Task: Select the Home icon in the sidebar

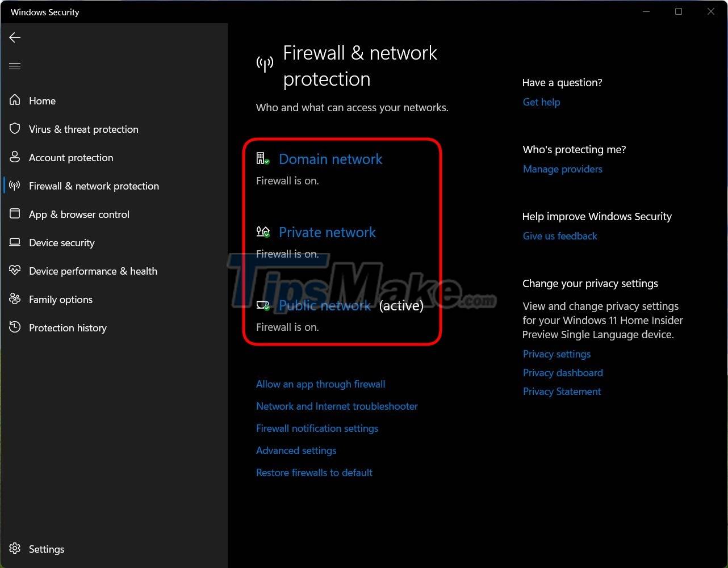Action: (15, 100)
